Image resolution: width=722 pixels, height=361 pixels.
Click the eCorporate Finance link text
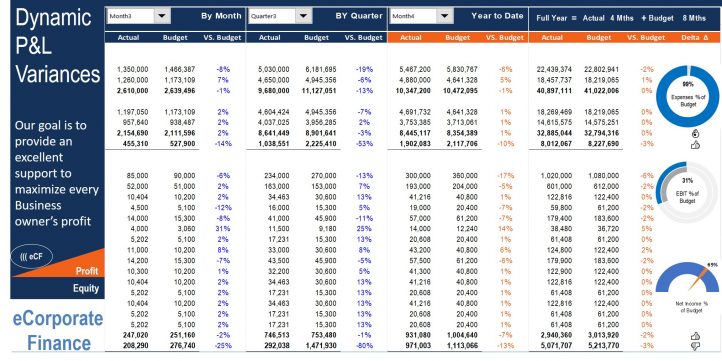58,331
